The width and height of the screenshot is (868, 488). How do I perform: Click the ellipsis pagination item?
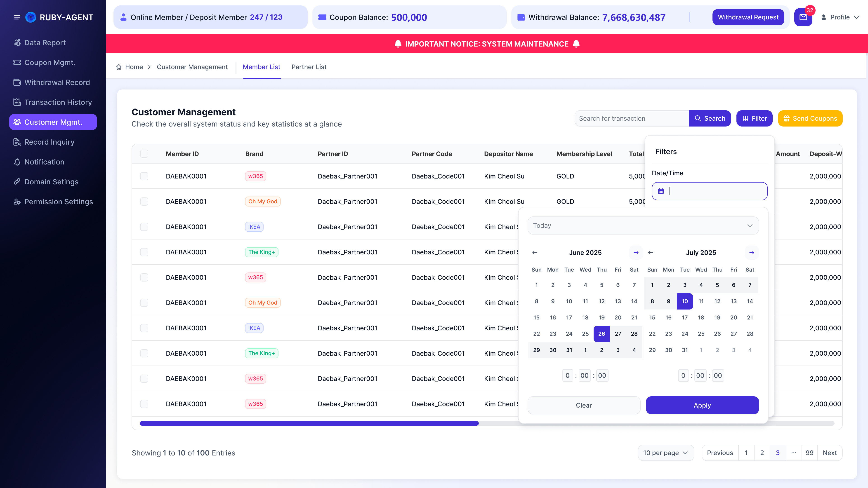794,453
